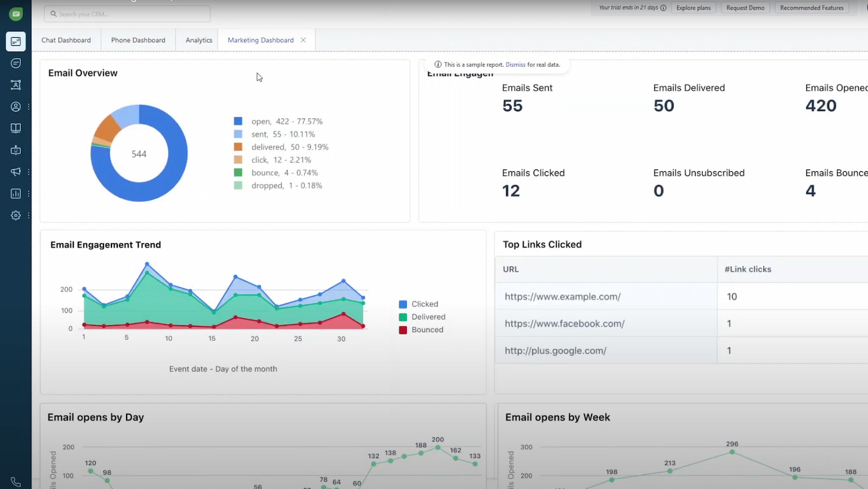Expand the three-dot menu near the Settings gear
868x489 pixels.
pos(28,215)
